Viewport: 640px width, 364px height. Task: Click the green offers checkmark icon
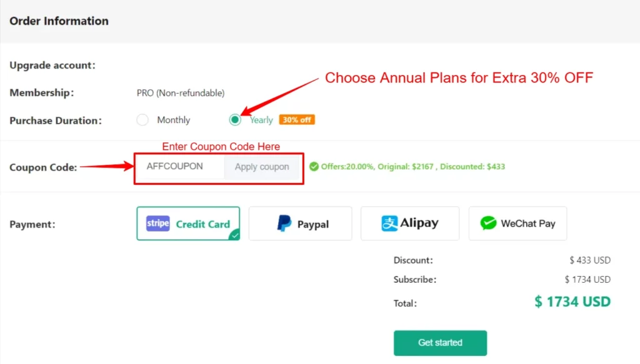click(314, 167)
